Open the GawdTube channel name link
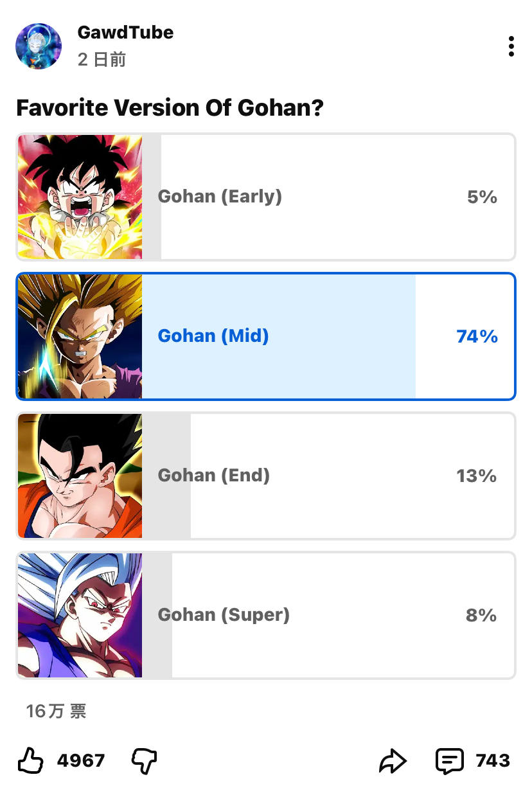The height and width of the screenshot is (786, 532). pos(125,32)
